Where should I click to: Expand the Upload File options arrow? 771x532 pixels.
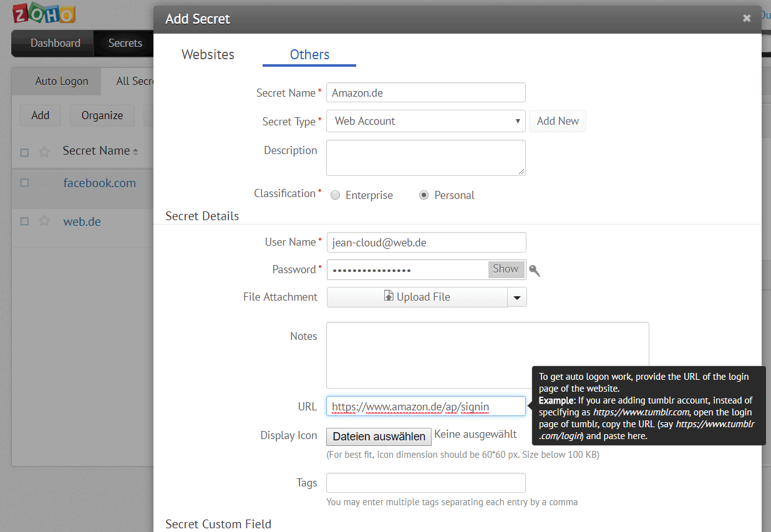(x=517, y=297)
